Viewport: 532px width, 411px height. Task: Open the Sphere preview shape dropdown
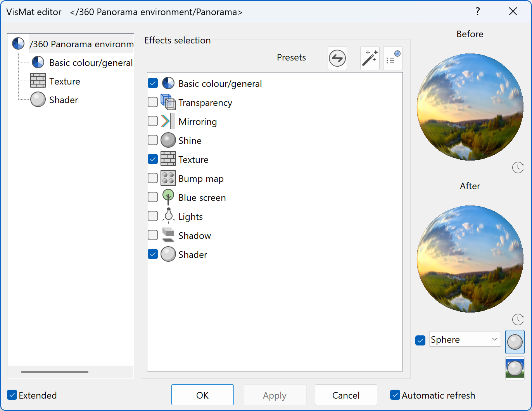pos(465,339)
